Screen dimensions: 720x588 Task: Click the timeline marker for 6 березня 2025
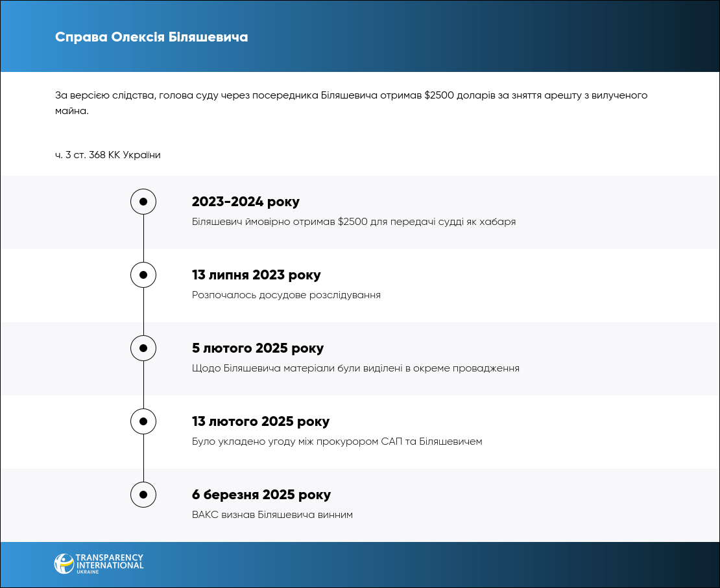tap(143, 495)
